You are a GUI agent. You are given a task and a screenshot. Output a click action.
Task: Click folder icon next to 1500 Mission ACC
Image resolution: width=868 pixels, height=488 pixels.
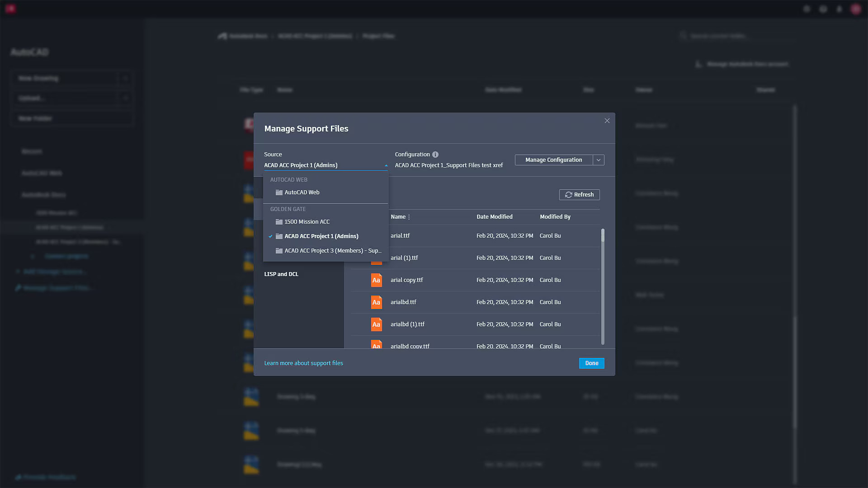pyautogui.click(x=279, y=222)
